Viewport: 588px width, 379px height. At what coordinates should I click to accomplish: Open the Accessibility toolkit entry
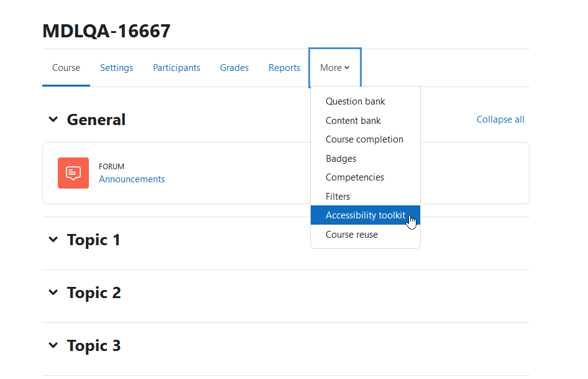(365, 215)
